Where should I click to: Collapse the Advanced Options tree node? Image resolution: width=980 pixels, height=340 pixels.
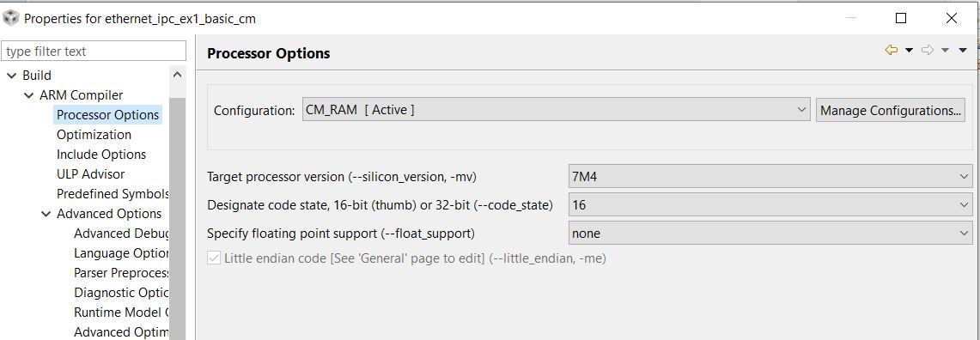click(46, 214)
